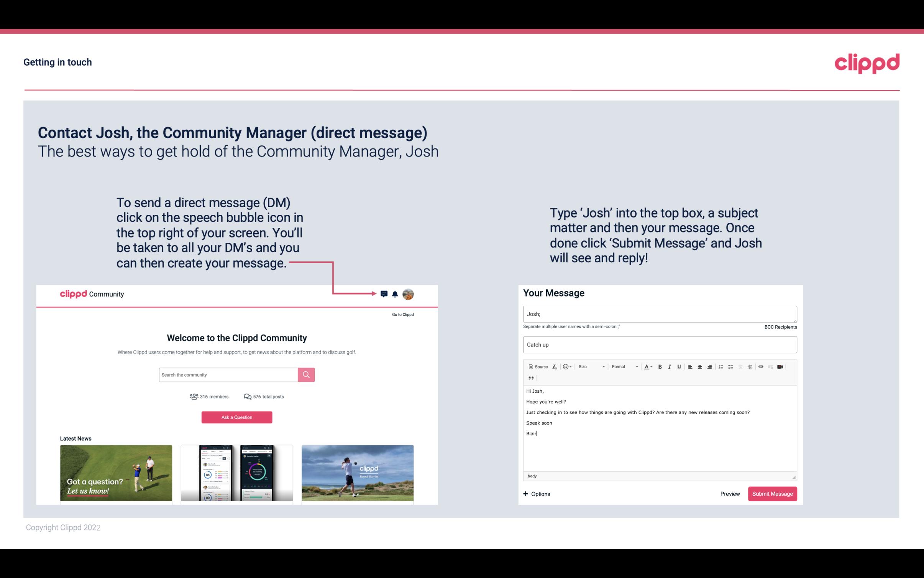Screen dimensions: 924x578
Task: Select the Go to Clippd link
Action: [402, 314]
